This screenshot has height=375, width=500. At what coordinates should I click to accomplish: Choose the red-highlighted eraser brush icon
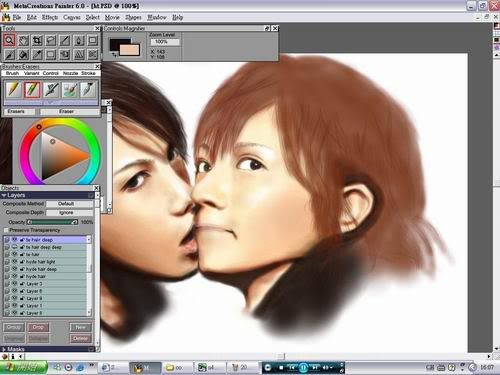point(32,89)
